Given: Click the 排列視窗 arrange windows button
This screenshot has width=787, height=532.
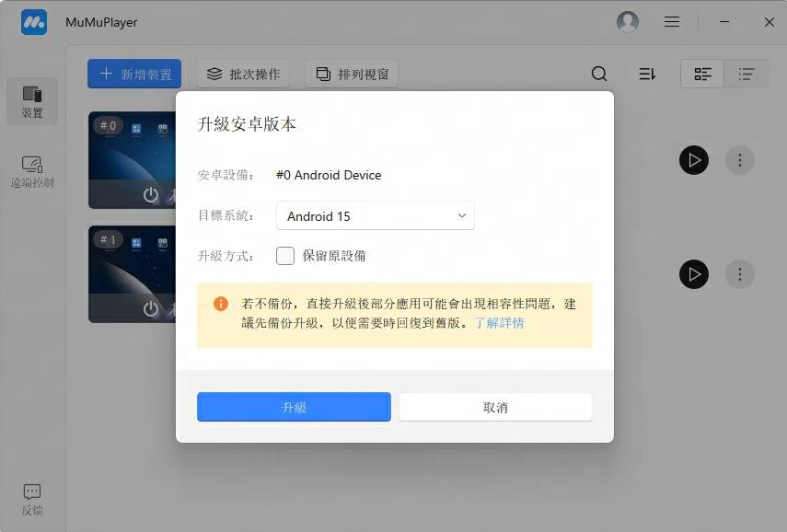Looking at the screenshot, I should (x=352, y=74).
